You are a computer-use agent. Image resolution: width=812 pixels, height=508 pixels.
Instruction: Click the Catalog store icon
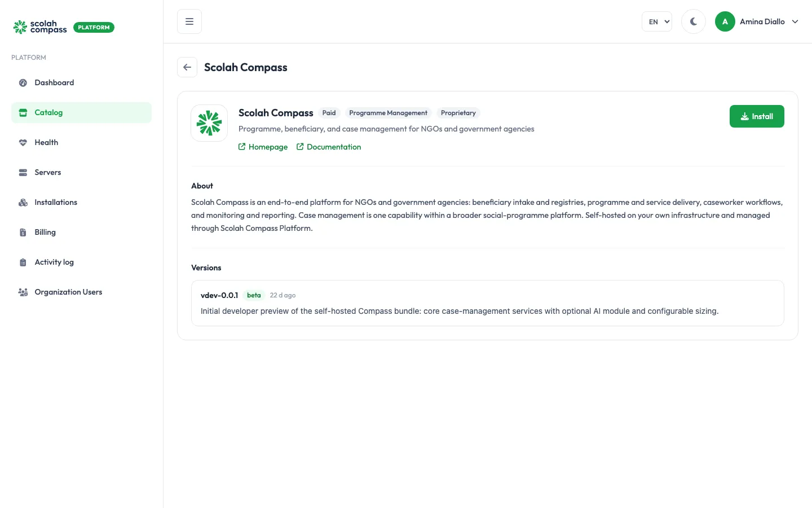(23, 113)
